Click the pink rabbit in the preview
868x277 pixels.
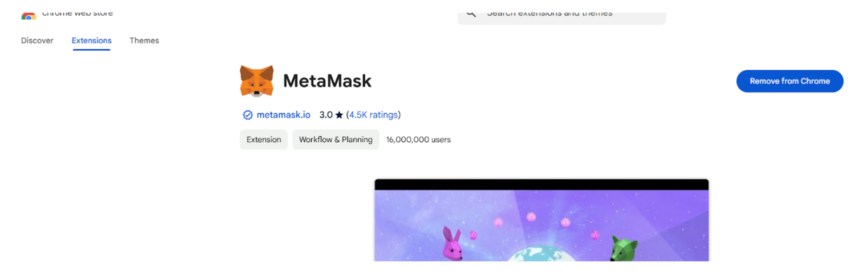point(452,245)
